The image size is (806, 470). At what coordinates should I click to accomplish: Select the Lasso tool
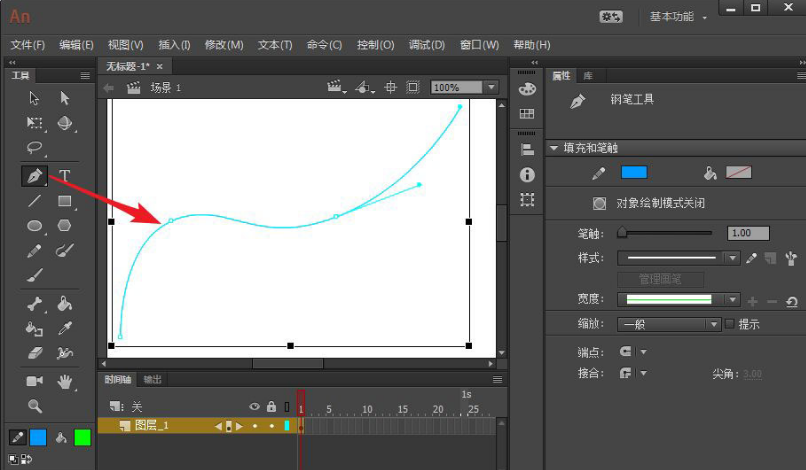[x=34, y=148]
